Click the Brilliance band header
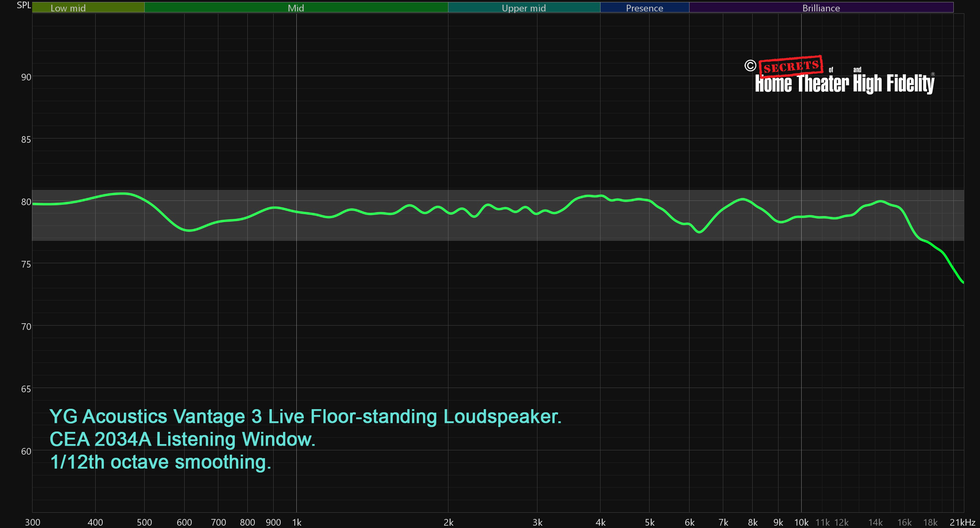This screenshot has height=528, width=980. [821, 7]
